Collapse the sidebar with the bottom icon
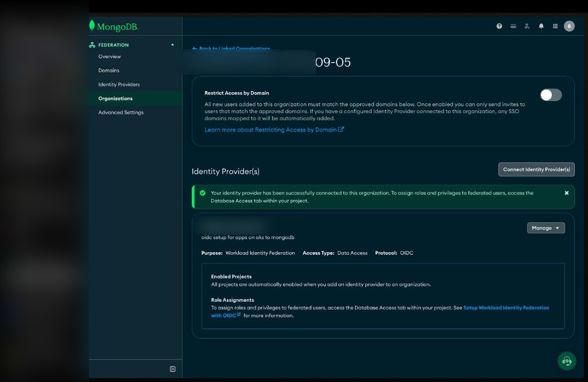Image resolution: width=588 pixels, height=382 pixels. pyautogui.click(x=172, y=369)
